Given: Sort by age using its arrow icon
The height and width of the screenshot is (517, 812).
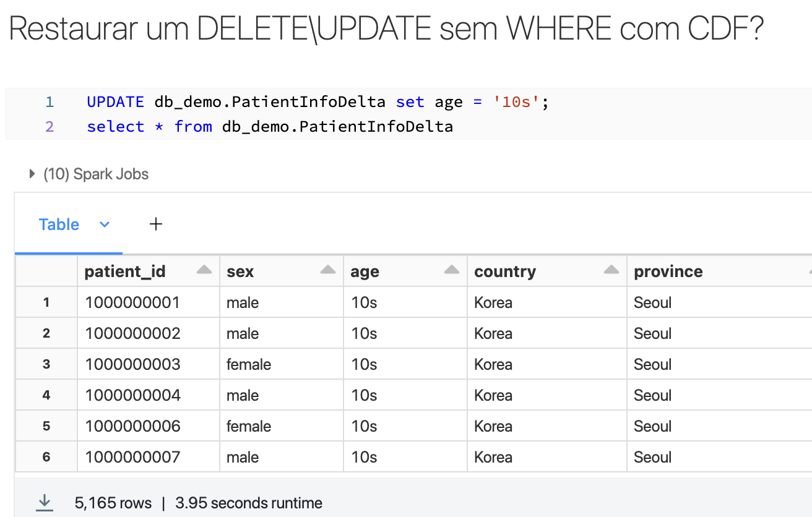Looking at the screenshot, I should pos(452,270).
